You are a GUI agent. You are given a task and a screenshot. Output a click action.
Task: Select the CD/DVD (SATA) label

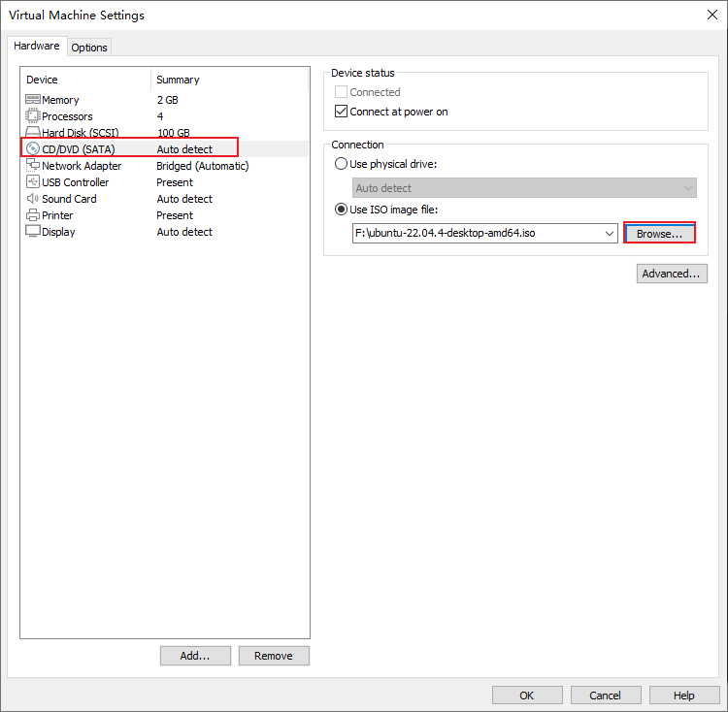click(x=79, y=149)
